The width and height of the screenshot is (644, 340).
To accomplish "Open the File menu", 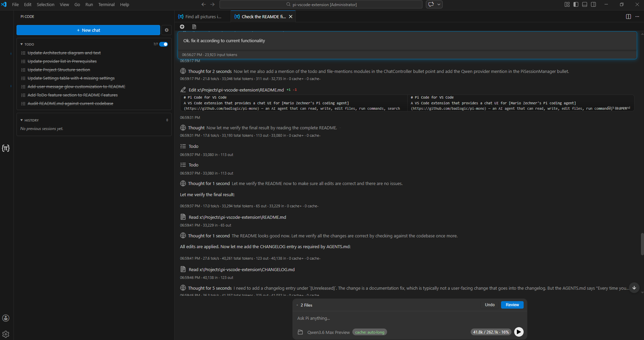I will (x=16, y=4).
